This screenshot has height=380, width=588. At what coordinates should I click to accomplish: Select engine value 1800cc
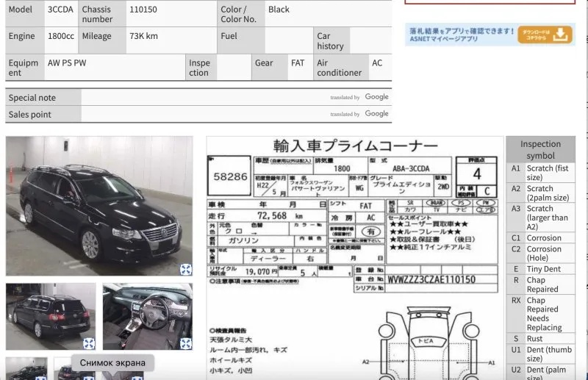[x=61, y=36]
